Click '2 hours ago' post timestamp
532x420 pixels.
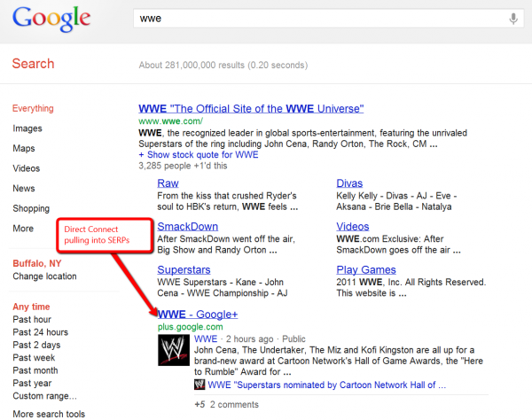coord(249,339)
